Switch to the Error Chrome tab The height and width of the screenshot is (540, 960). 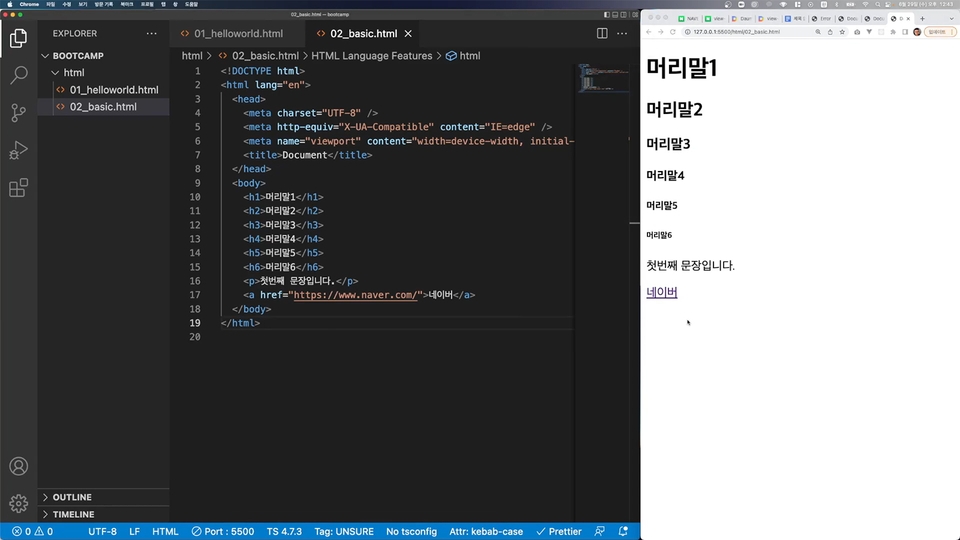coord(822,18)
